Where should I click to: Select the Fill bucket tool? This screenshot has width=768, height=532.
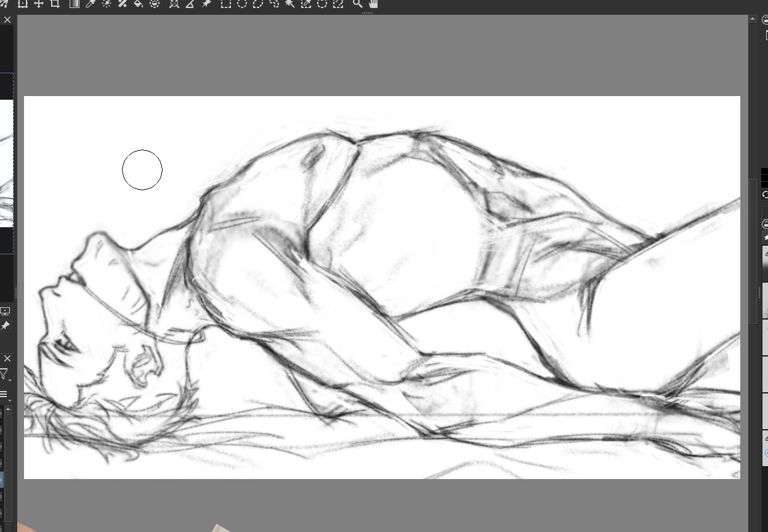139,4
